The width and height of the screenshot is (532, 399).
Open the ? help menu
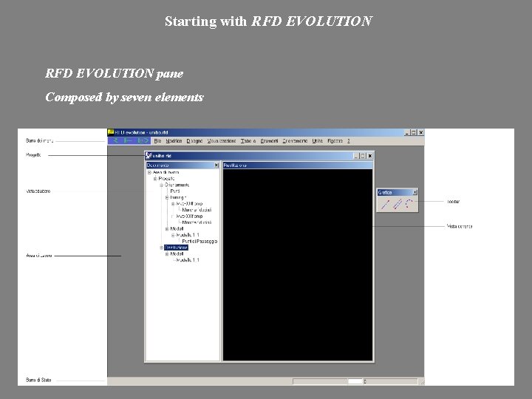(x=349, y=141)
